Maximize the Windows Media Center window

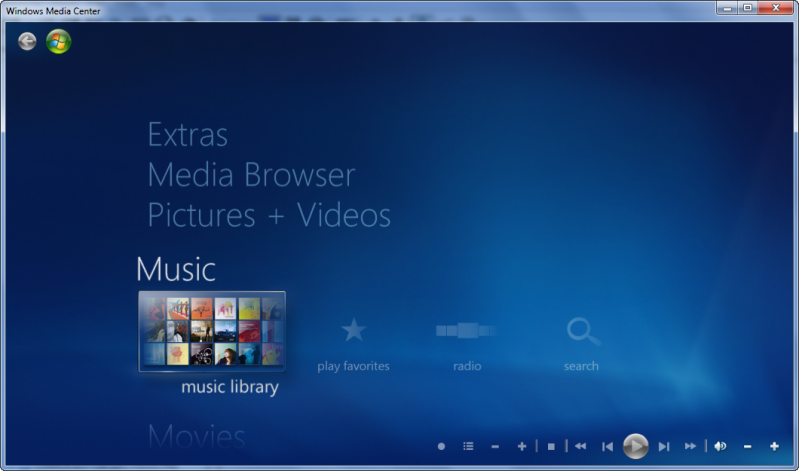click(748, 8)
